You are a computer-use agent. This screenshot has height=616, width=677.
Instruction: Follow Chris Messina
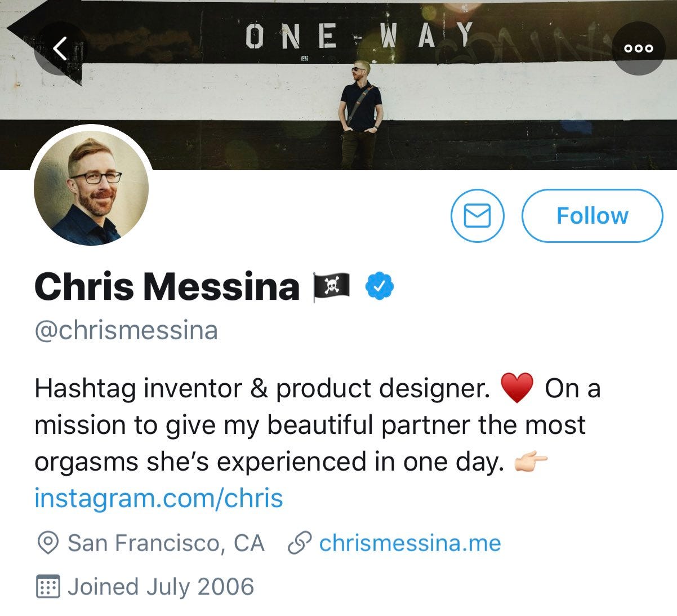click(592, 216)
